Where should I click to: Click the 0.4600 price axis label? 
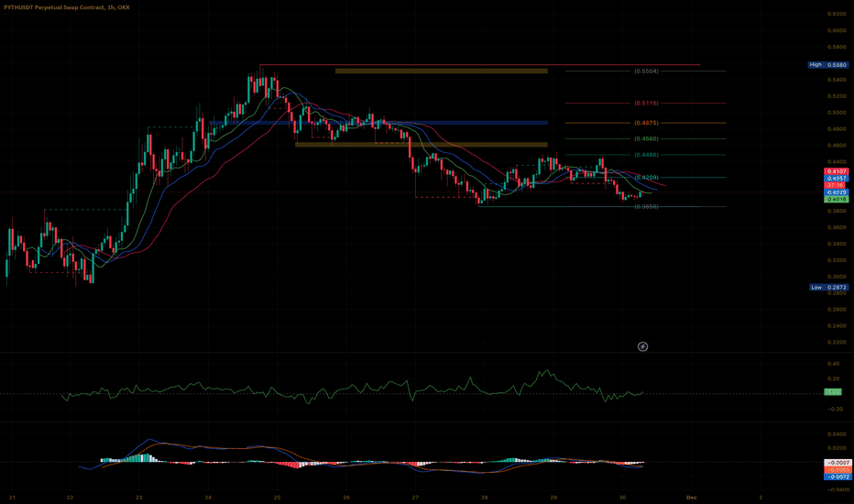pyautogui.click(x=836, y=146)
